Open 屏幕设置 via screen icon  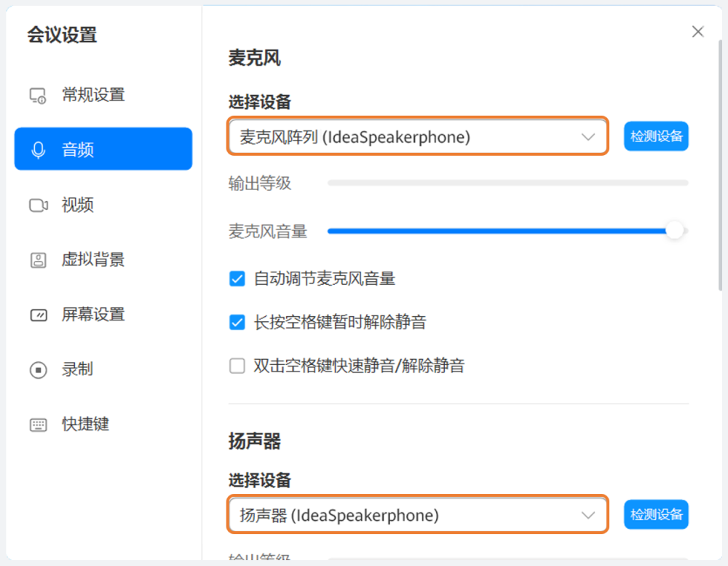pos(39,315)
